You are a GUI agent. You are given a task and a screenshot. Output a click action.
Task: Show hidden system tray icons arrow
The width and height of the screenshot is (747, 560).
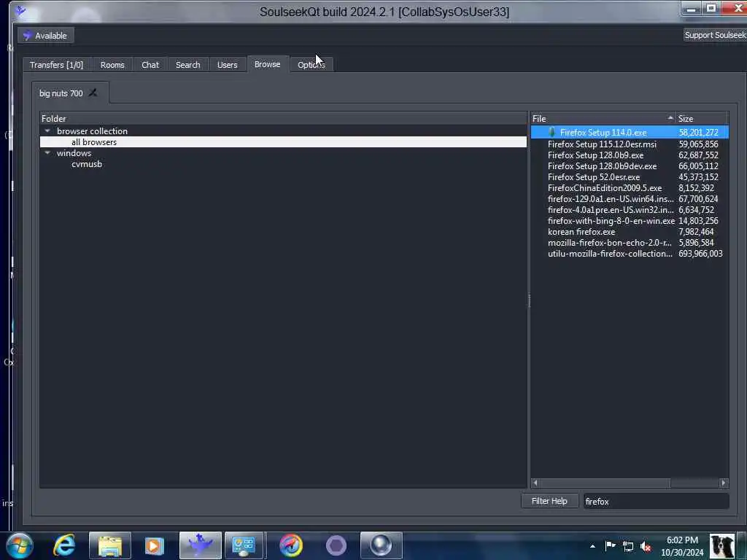592,546
